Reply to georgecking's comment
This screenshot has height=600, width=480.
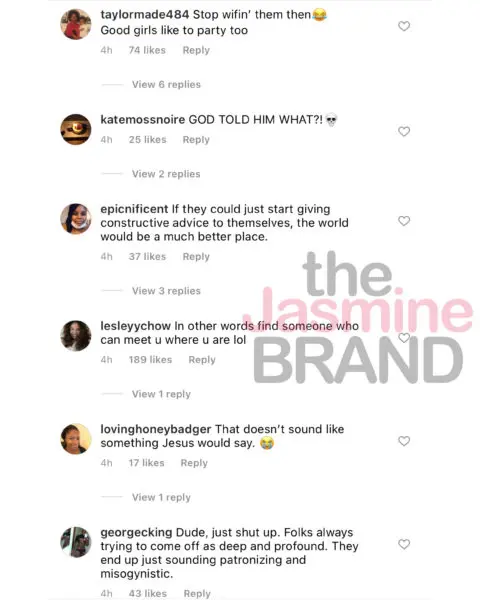197,593
